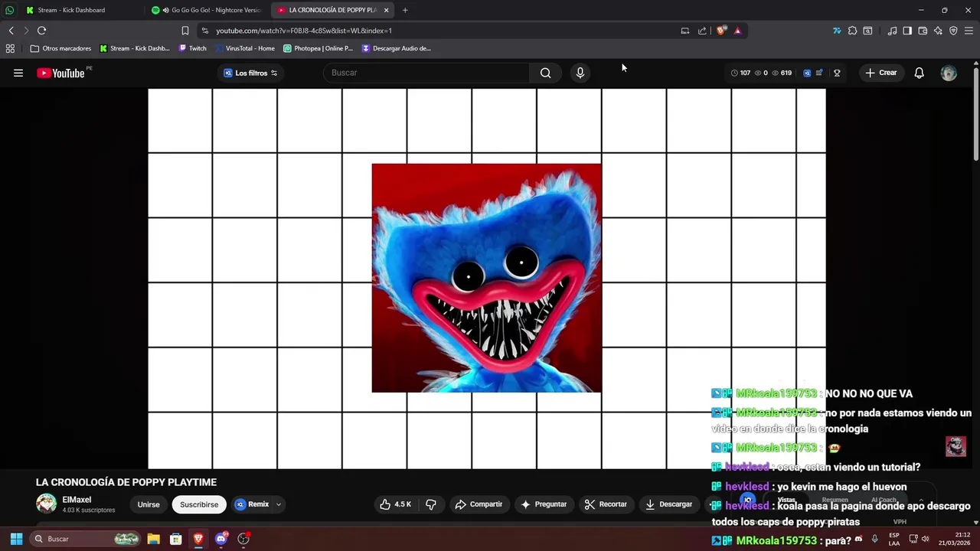The height and width of the screenshot is (551, 980).
Task: Open the vidIQ list icon with blue dot
Action: click(x=818, y=73)
